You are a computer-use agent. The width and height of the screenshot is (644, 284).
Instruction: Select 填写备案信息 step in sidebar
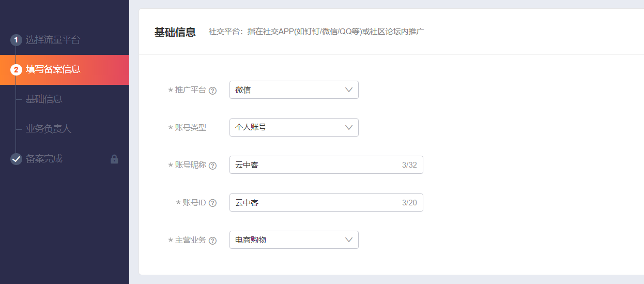[53, 69]
